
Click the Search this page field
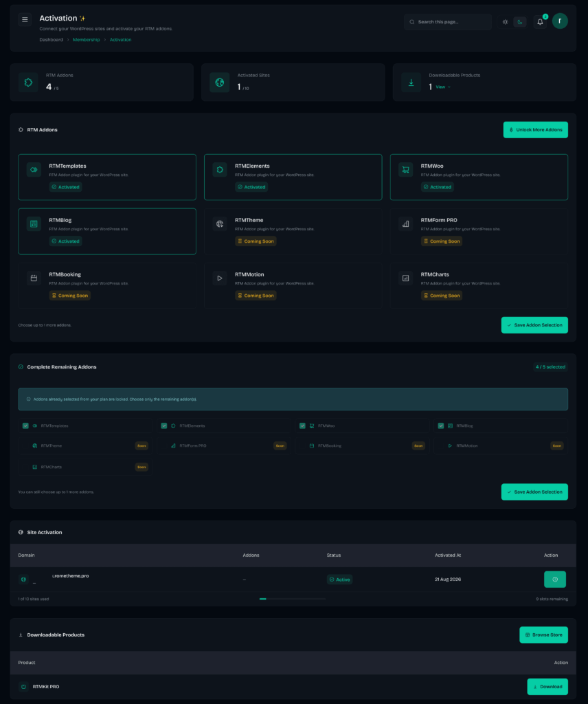[448, 21]
